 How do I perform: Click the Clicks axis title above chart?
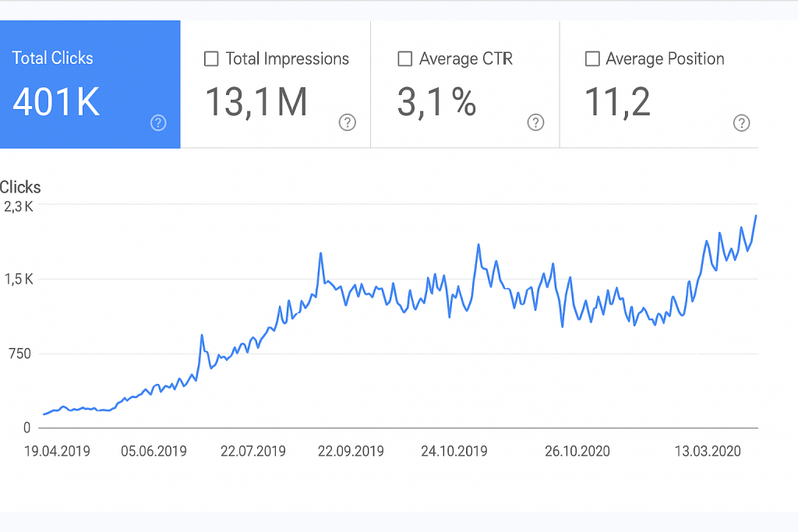20,187
